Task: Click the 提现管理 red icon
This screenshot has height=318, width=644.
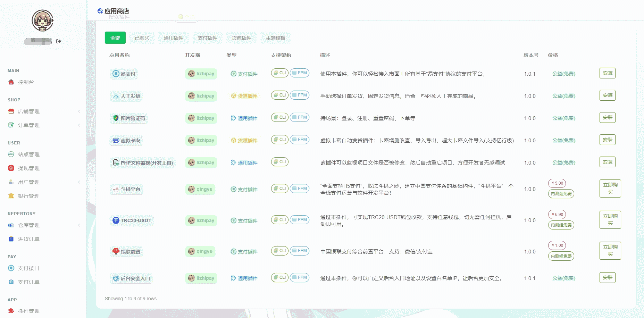Action: coord(11,168)
